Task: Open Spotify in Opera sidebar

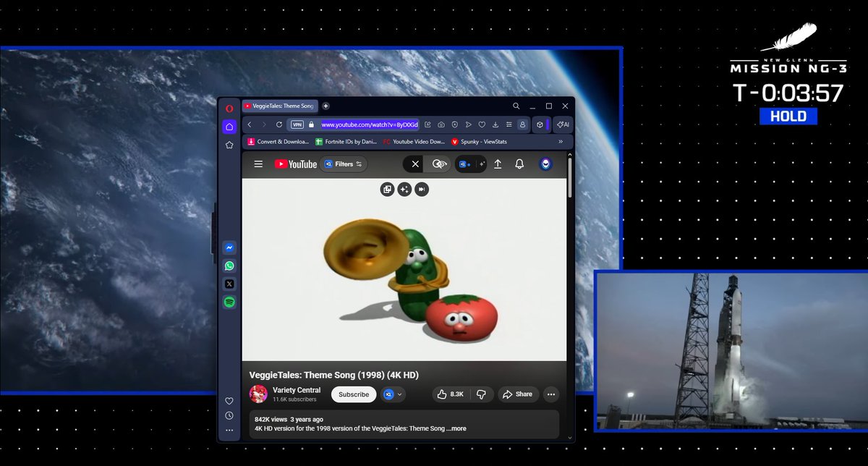Action: pyautogui.click(x=229, y=302)
